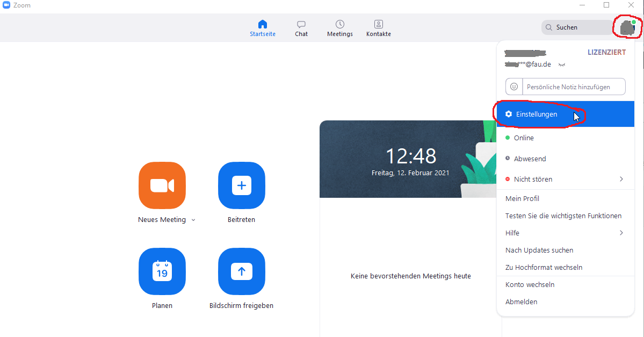Switch to the Meetings tab
Image resolution: width=644 pixels, height=337 pixels.
pyautogui.click(x=340, y=28)
